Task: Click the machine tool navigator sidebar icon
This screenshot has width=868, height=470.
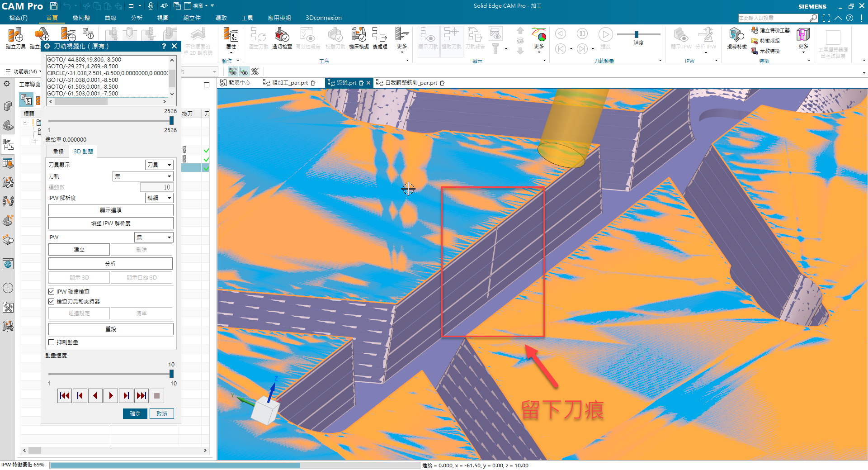Action: point(8,182)
